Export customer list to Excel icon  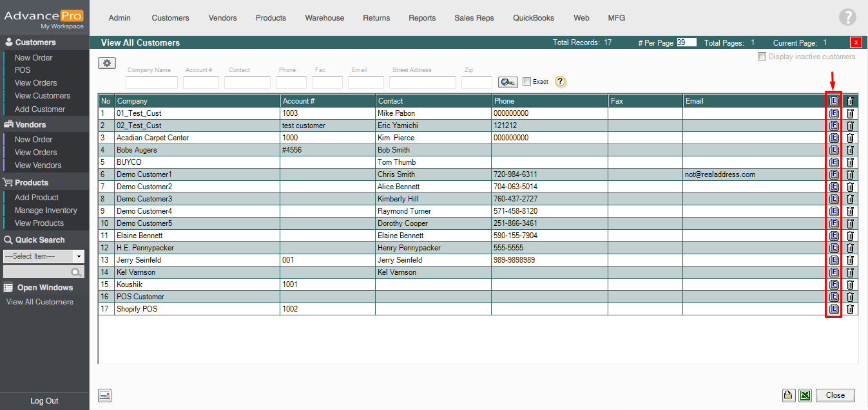coord(805,395)
